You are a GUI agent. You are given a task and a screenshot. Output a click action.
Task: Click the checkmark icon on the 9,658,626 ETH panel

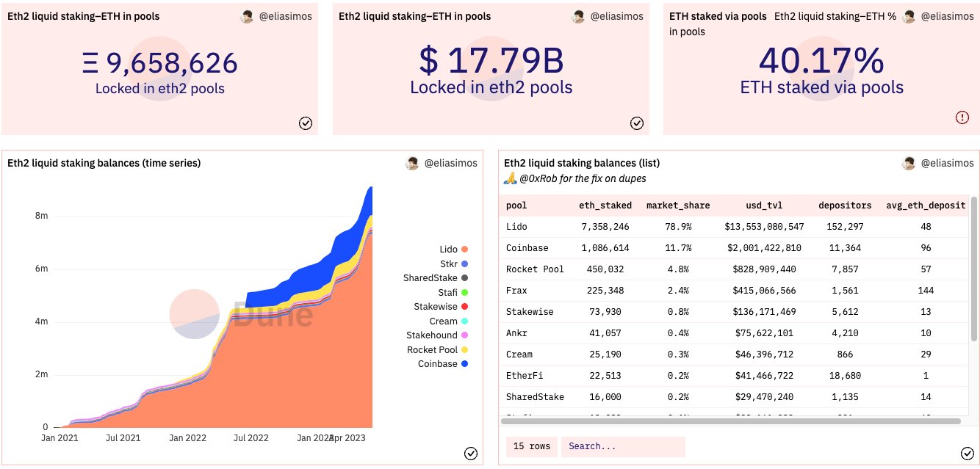(306, 123)
